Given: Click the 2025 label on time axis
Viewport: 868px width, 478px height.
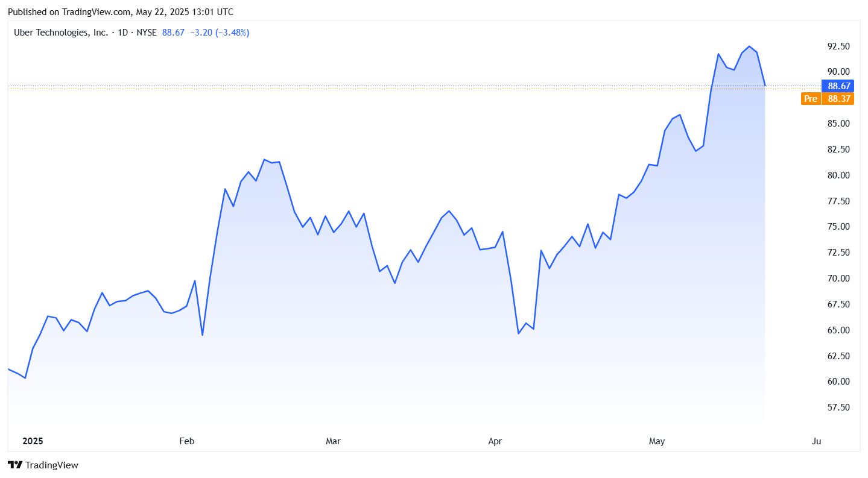Looking at the screenshot, I should click(33, 441).
